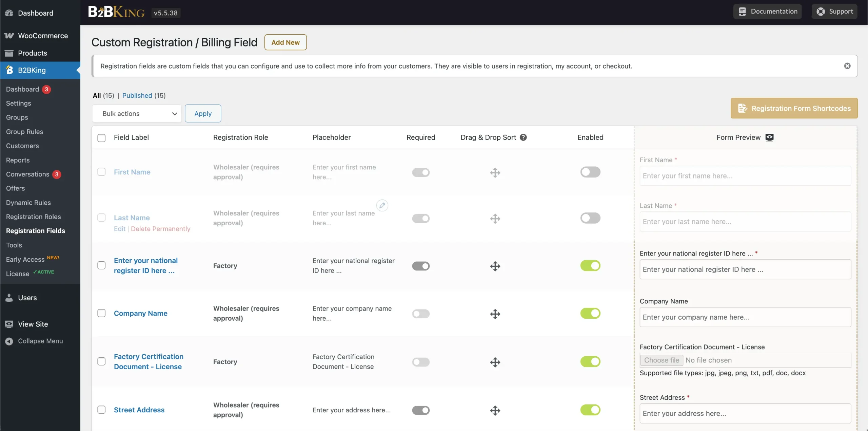The image size is (868, 431).
Task: Click the Form Preview monitor icon
Action: (x=769, y=137)
